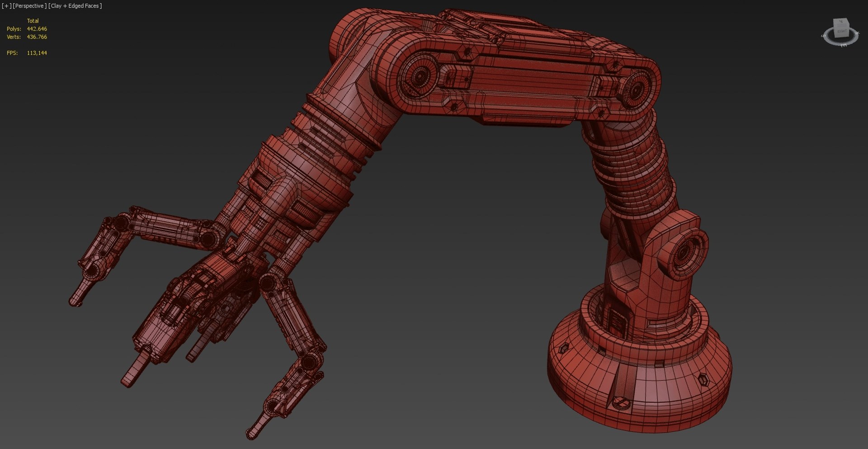Click the Polys value 442.646
The height and width of the screenshot is (449, 868).
[37, 29]
